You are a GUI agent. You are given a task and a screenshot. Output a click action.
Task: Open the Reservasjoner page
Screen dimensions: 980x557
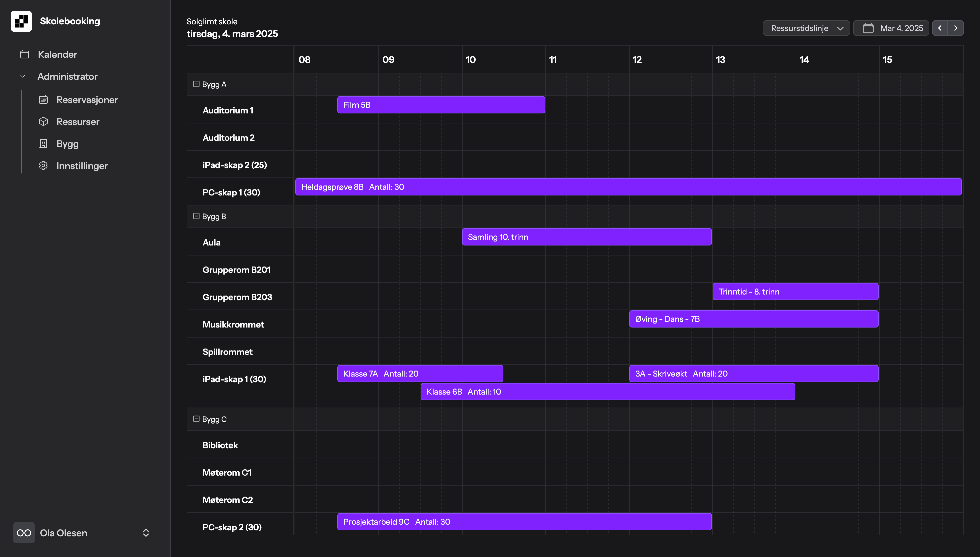(x=87, y=100)
